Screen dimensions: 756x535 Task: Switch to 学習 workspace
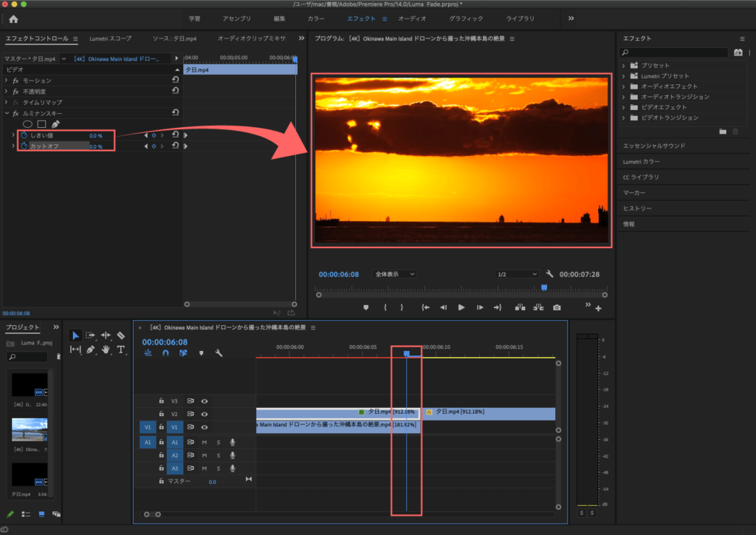point(194,18)
